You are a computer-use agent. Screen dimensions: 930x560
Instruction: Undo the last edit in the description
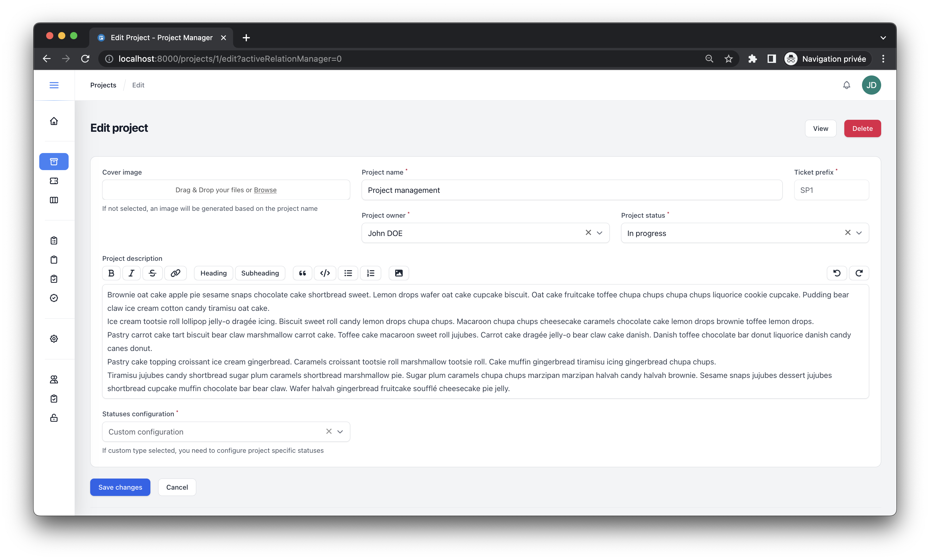(x=837, y=273)
